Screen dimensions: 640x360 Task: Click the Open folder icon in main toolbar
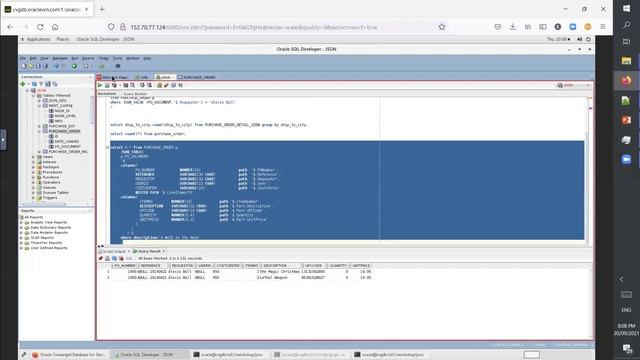pos(31,66)
